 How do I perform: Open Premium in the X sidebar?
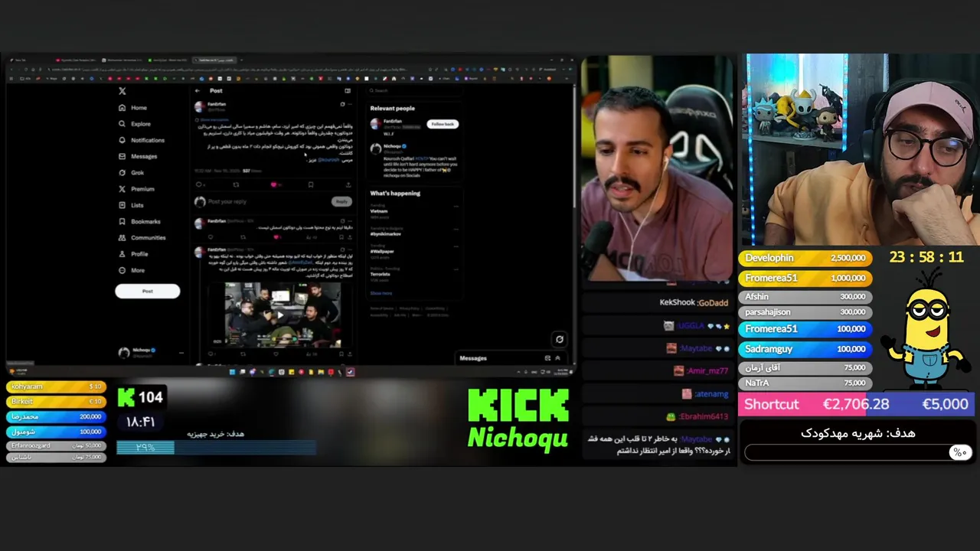[136, 189]
